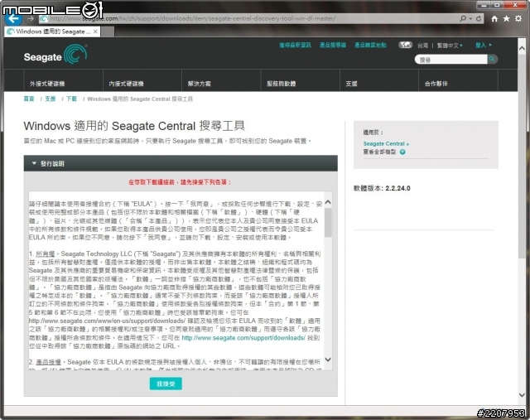Image resolution: width=530 pixels, height=420 pixels.
Task: Minimize the browser window
Action: pyautogui.click(x=484, y=5)
